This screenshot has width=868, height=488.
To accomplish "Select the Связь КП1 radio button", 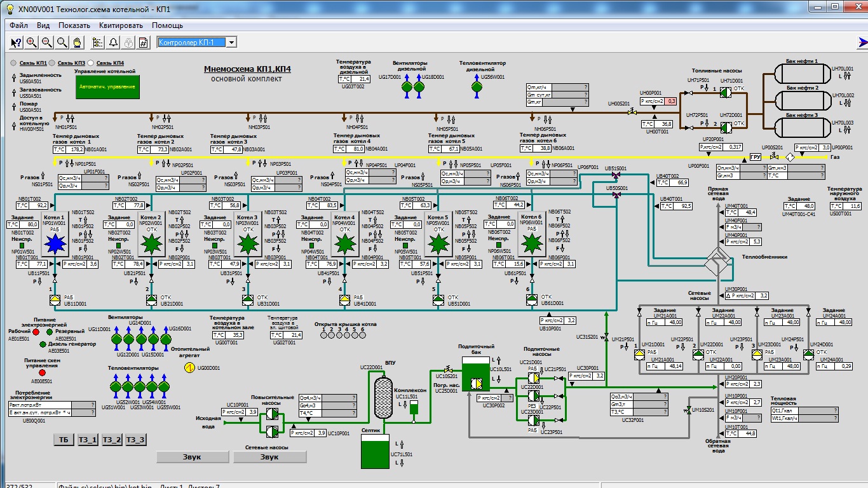I will (13, 64).
